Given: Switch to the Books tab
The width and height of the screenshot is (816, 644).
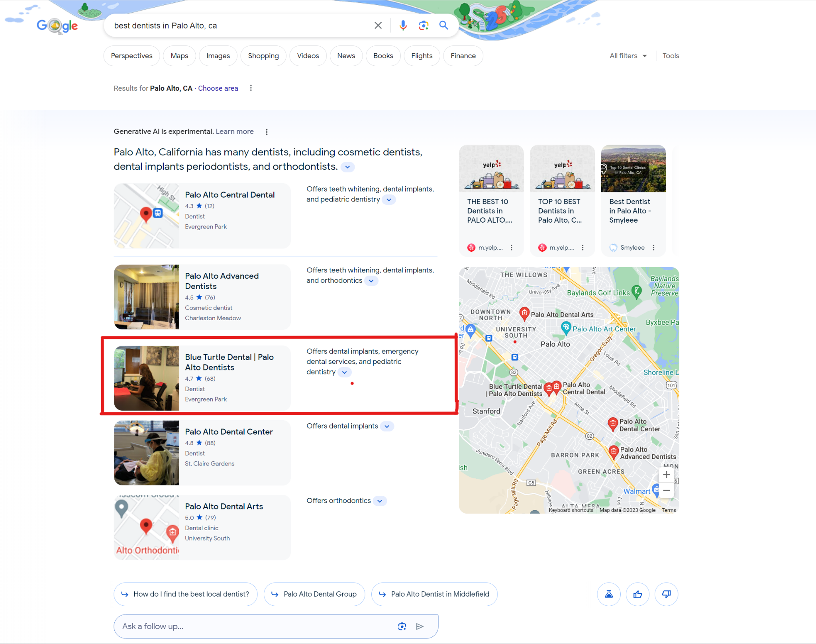Looking at the screenshot, I should pyautogui.click(x=383, y=56).
